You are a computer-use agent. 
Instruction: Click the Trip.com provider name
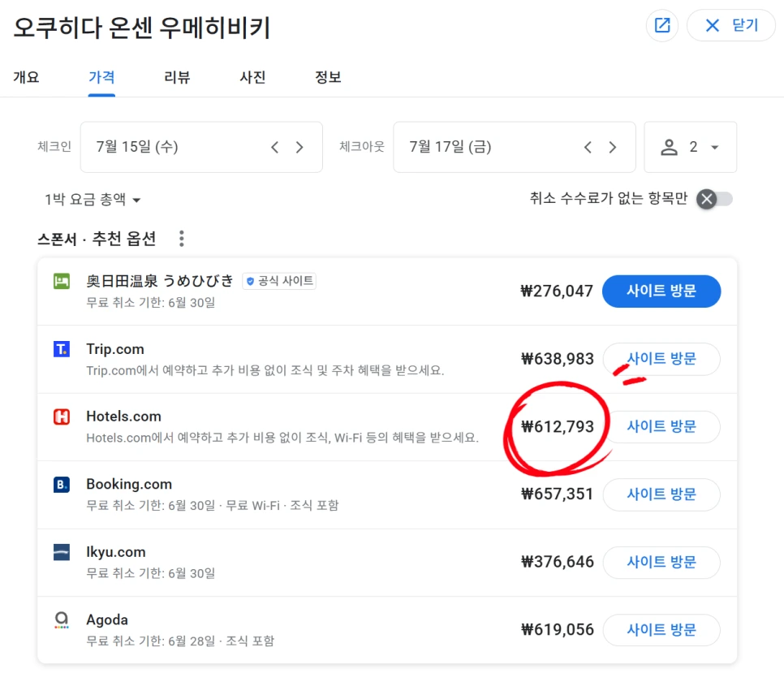point(115,349)
